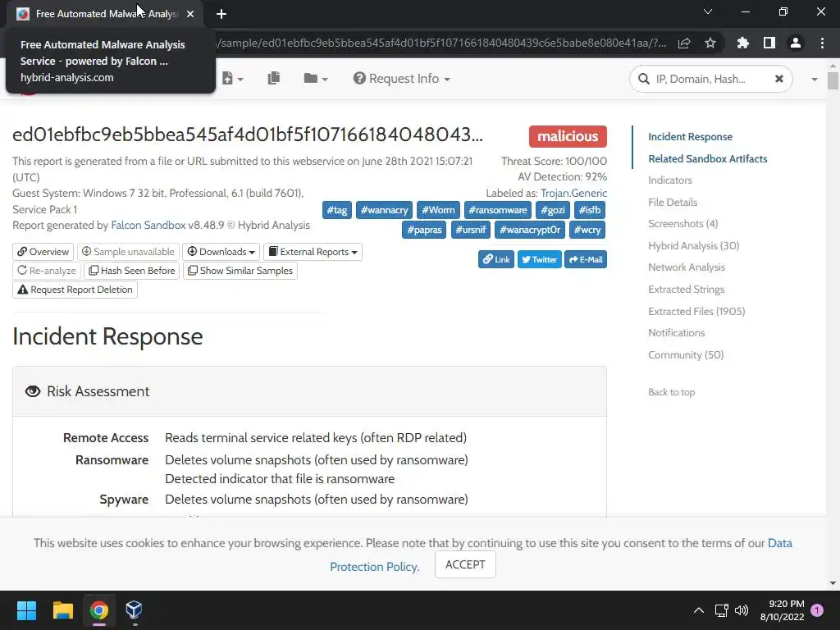Open the folder dropdown in toolbar
This screenshot has height=630, width=840.
pos(316,79)
